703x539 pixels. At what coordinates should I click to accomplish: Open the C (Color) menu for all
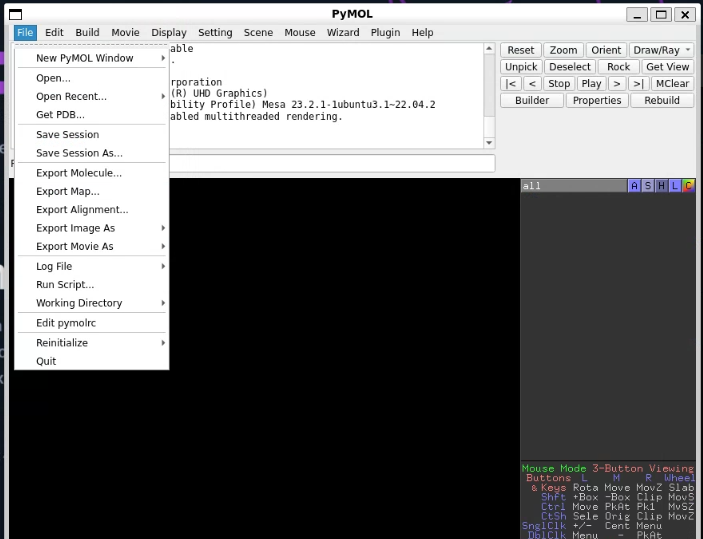click(688, 186)
